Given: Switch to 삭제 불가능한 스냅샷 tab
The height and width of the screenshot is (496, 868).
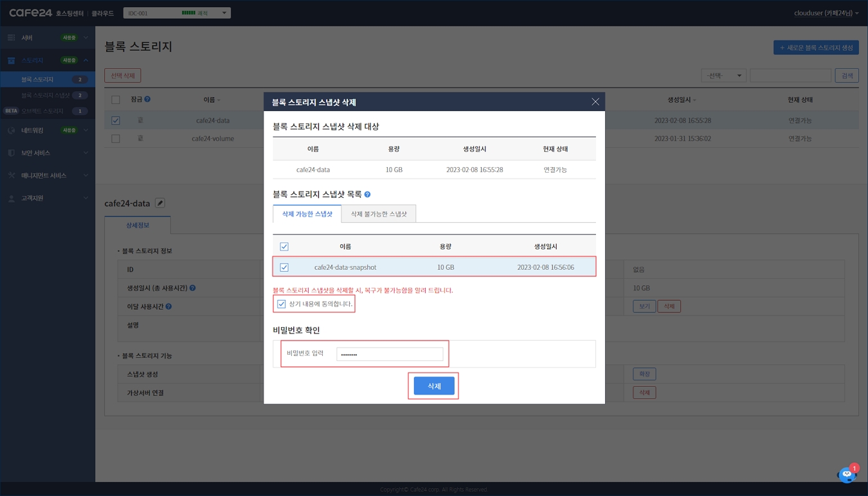Looking at the screenshot, I should point(379,214).
